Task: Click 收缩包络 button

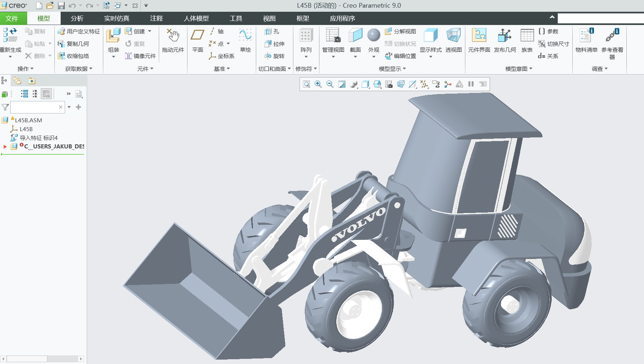Action: pos(74,56)
